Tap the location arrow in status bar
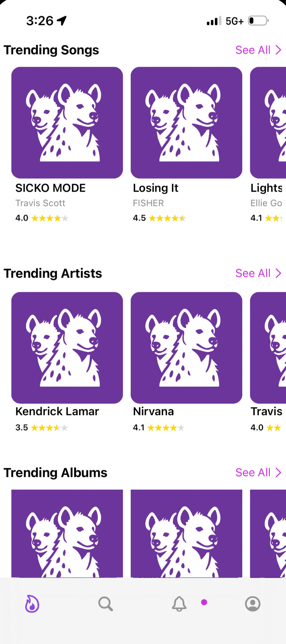Image resolution: width=286 pixels, height=644 pixels. coord(62,21)
